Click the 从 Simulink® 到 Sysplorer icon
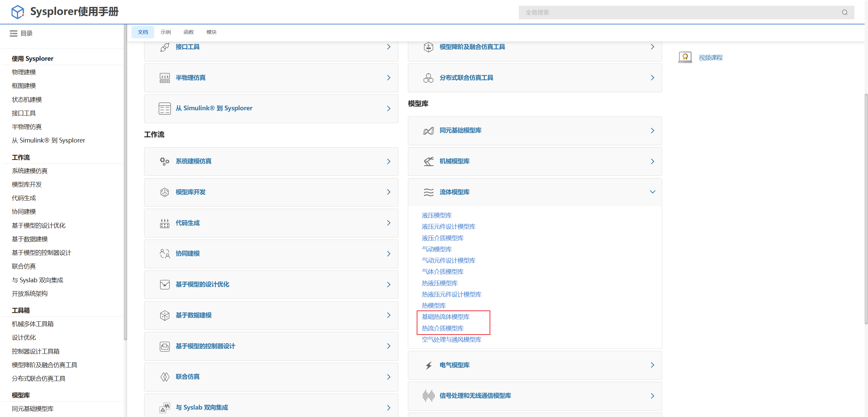Viewport: 868px width, 417px height. 165,109
